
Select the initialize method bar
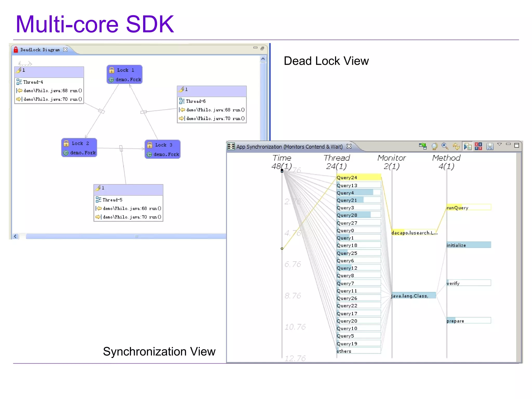click(x=469, y=245)
